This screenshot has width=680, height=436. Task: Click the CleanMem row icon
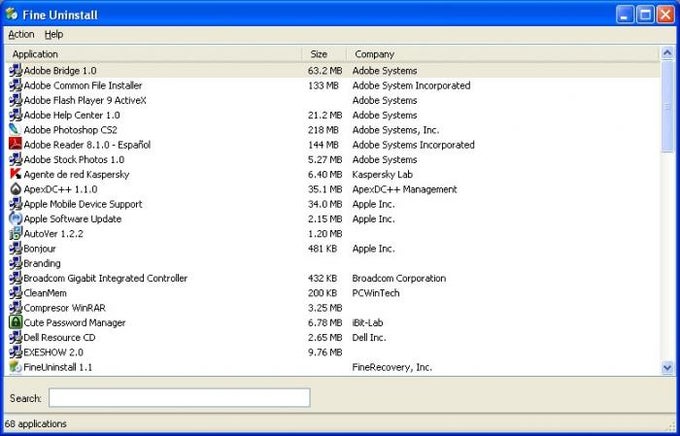[x=16, y=293]
